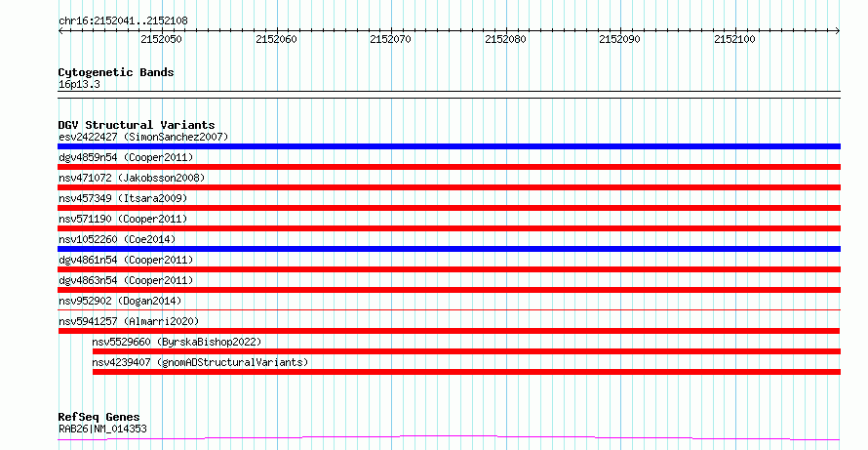Click the red bar under dgv4859n54
The height and width of the screenshot is (450, 868).
click(x=449, y=167)
